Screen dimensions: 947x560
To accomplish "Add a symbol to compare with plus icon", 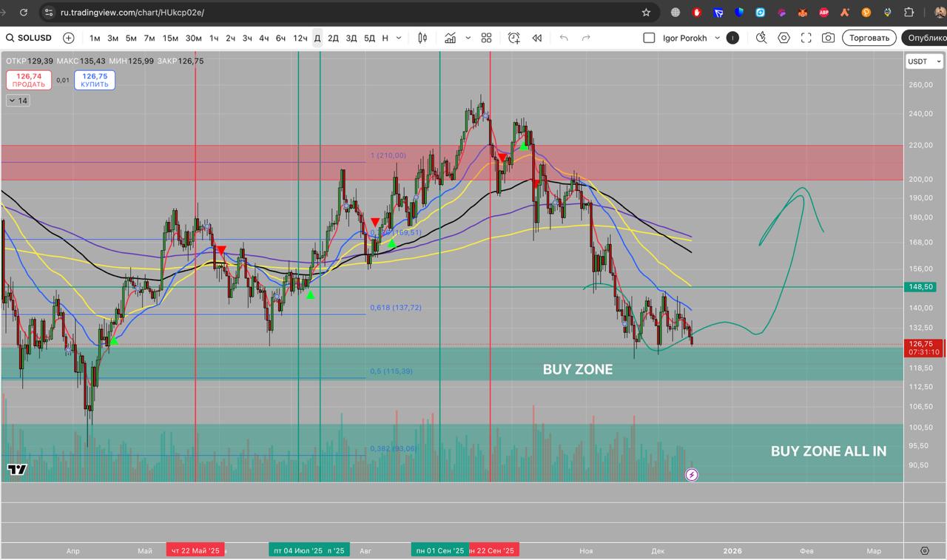I will 69,38.
